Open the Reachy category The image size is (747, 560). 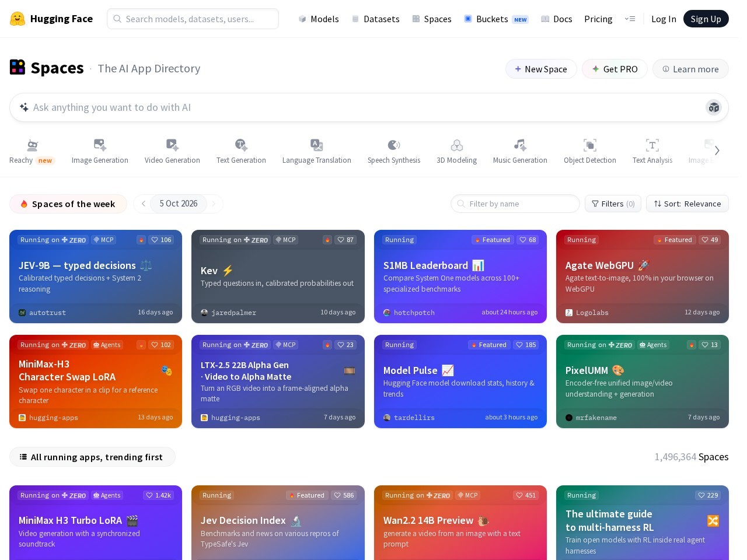click(x=32, y=152)
